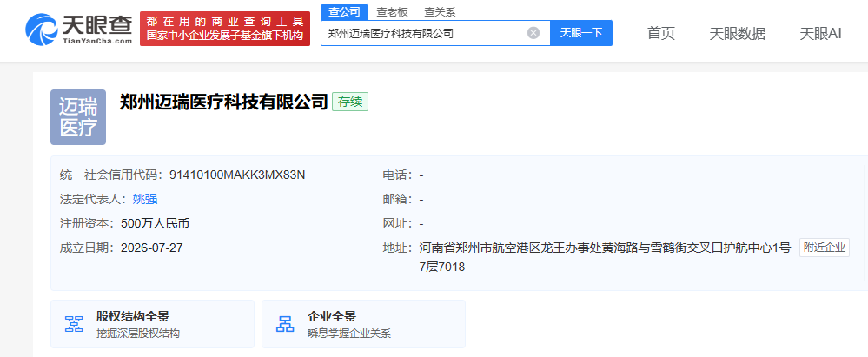Screen dimensions: 868x357
Task: Click the 电话 label
Action: [395, 175]
